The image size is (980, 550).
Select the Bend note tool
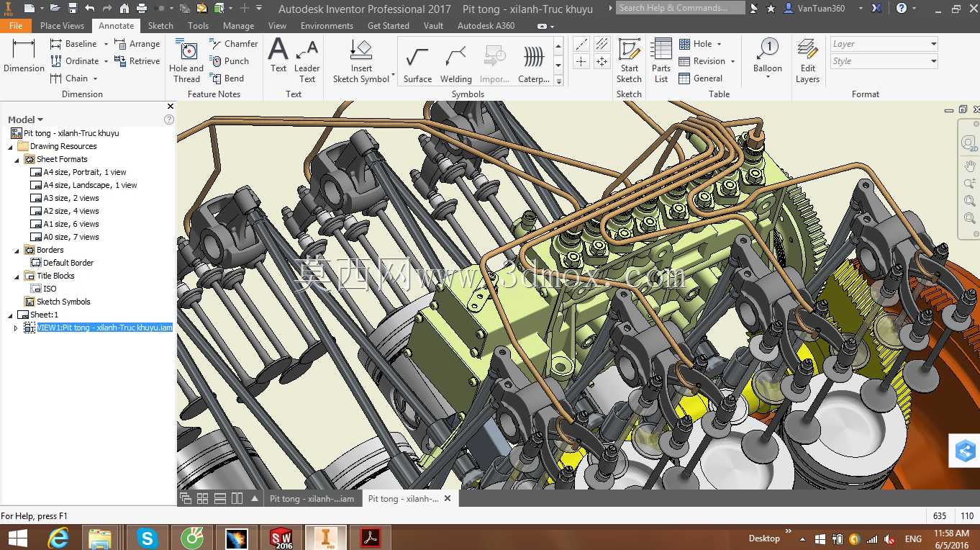click(x=227, y=78)
